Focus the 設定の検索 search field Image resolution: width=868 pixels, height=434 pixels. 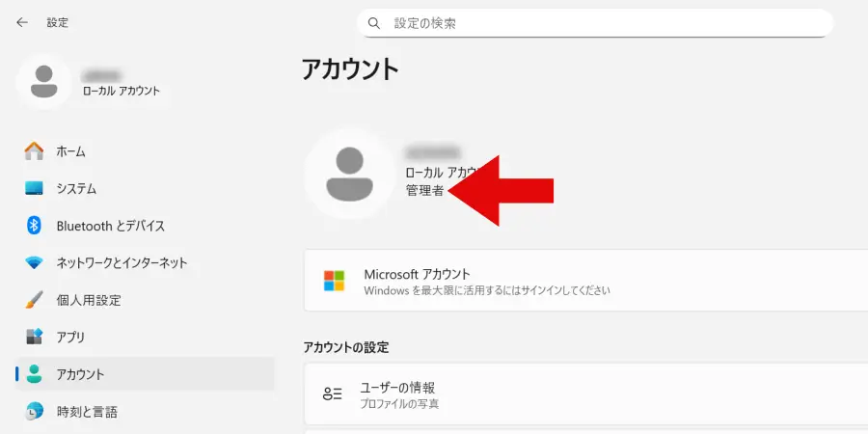click(595, 23)
